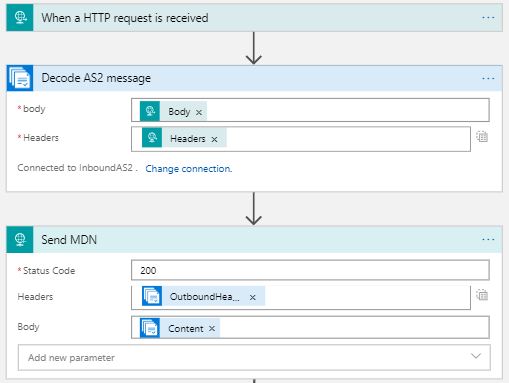Remove the Content token from Body
This screenshot has height=383, width=509.
click(x=212, y=329)
